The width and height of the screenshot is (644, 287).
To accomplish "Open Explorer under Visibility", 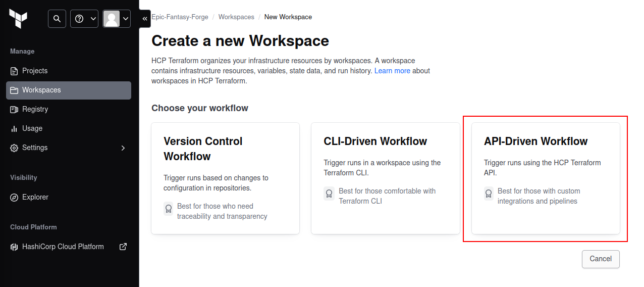I will [x=69, y=197].
